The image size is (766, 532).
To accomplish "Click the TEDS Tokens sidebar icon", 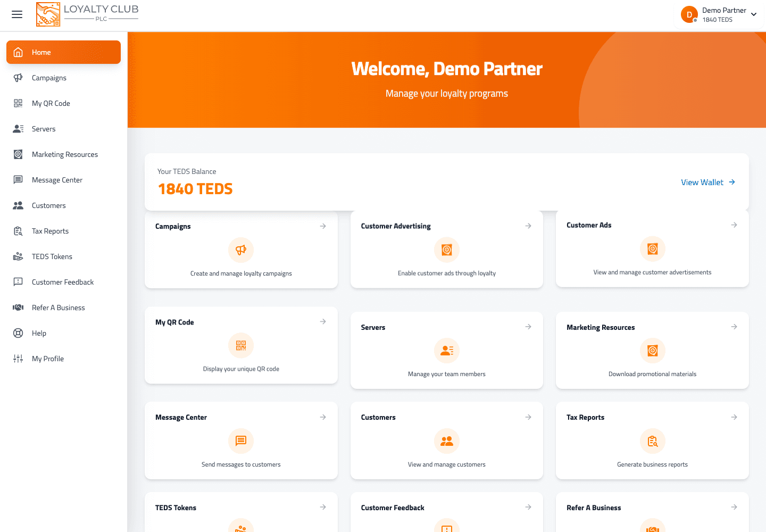I will 18,256.
